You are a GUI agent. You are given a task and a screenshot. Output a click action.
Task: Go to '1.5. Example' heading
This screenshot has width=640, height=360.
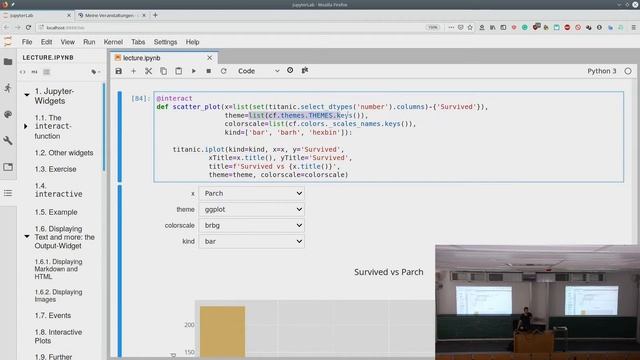coord(56,212)
